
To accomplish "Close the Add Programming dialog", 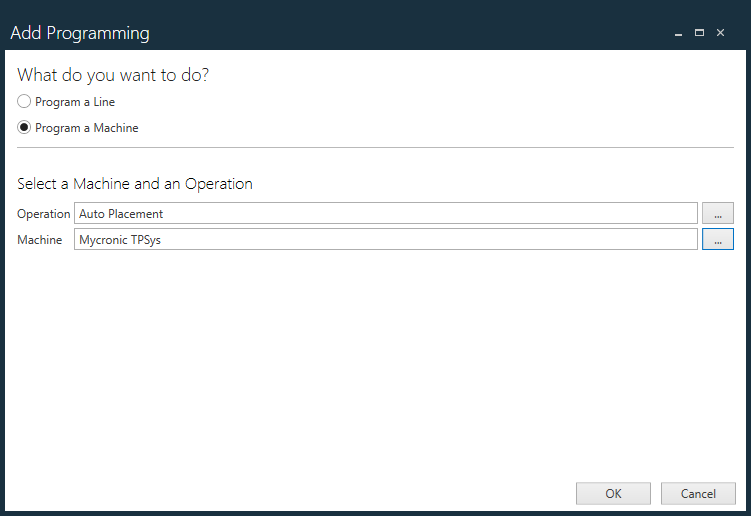I will [x=720, y=33].
